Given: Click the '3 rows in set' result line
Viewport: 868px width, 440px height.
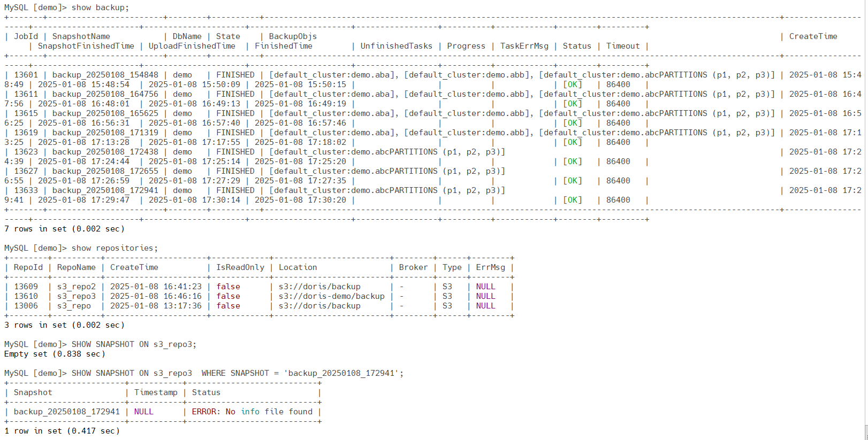Looking at the screenshot, I should coord(64,325).
